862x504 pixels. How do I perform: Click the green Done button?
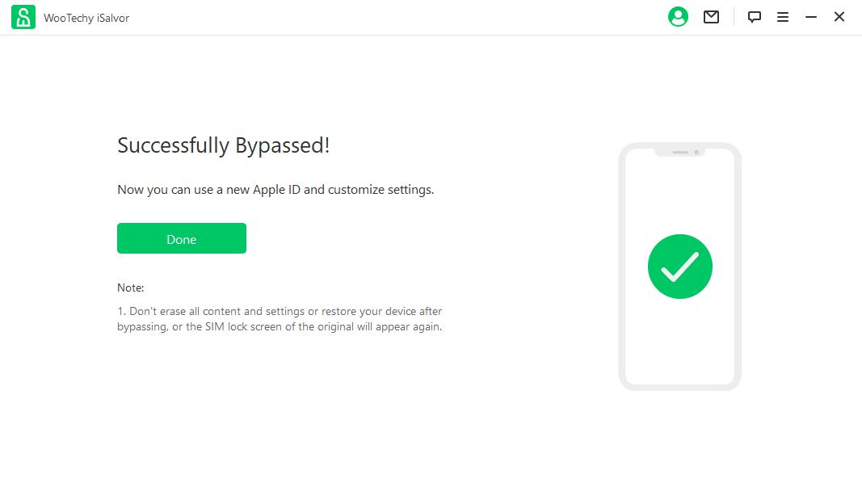point(182,238)
